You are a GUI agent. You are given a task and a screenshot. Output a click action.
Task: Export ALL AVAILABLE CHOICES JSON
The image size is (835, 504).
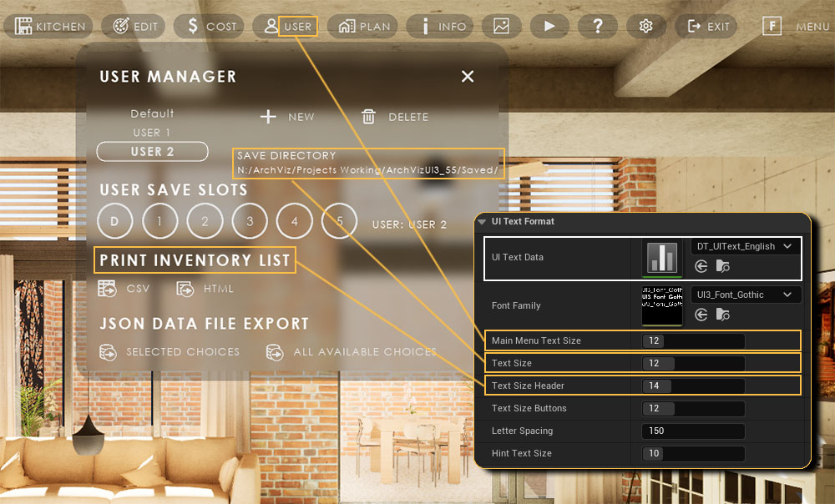pyautogui.click(x=351, y=352)
